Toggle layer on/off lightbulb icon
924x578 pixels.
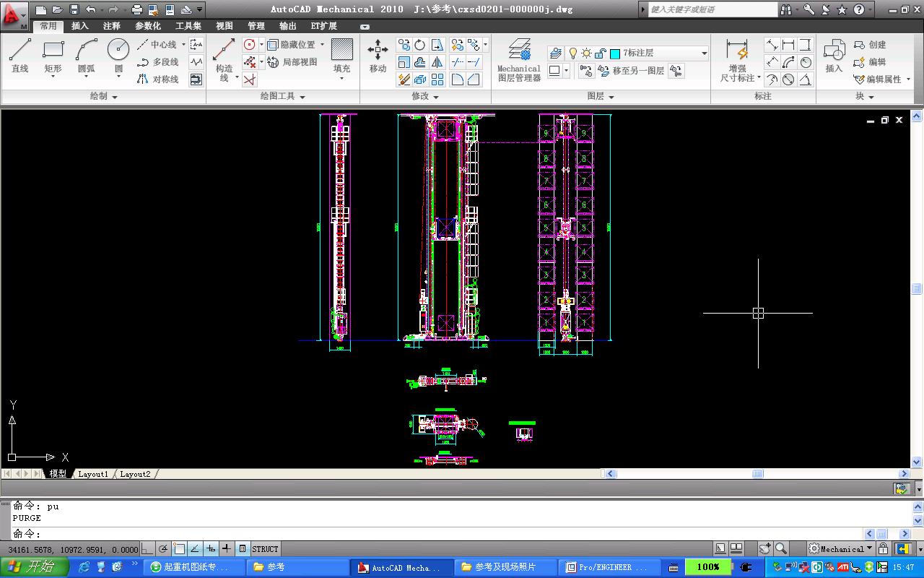[x=573, y=53]
